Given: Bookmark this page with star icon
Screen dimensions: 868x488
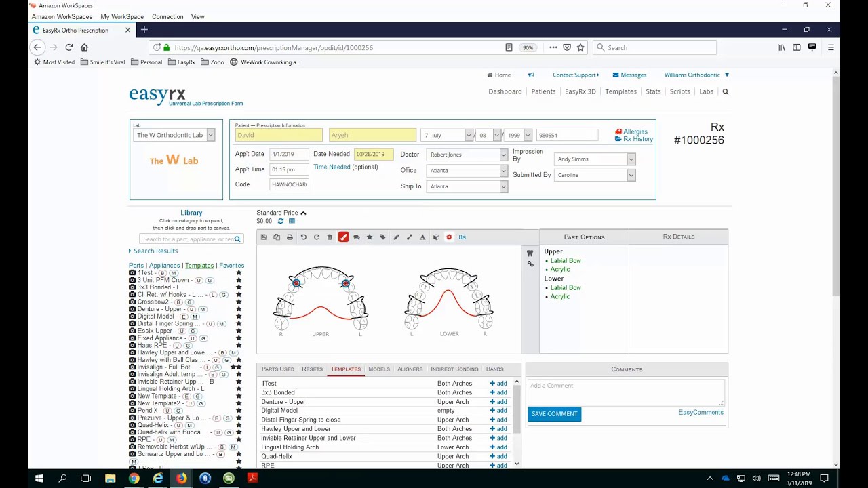Looking at the screenshot, I should (580, 47).
